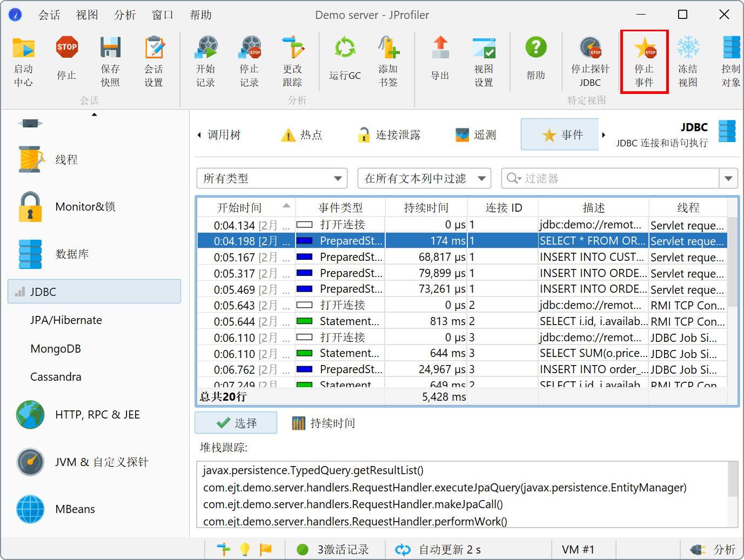Sort by 持续时间 column header
744x560 pixels.
(x=426, y=207)
